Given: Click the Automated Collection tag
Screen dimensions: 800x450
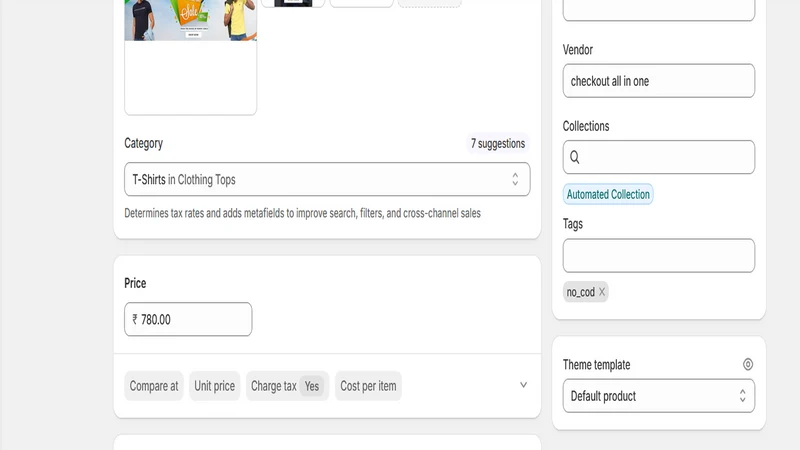Looking at the screenshot, I should coord(608,194).
